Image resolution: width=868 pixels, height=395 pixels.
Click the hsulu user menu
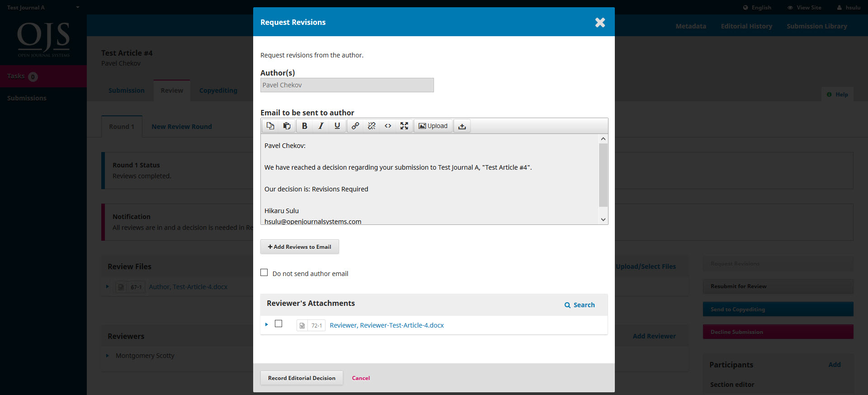pos(849,8)
